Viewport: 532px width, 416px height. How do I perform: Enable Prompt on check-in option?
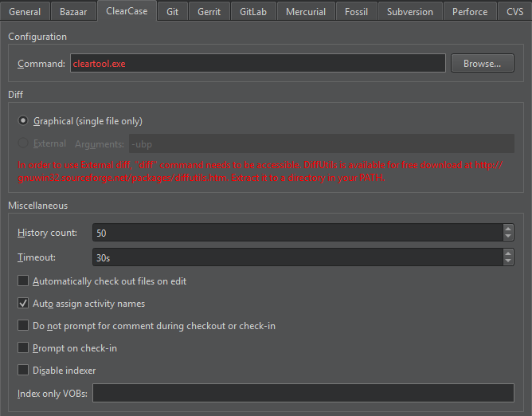23,348
